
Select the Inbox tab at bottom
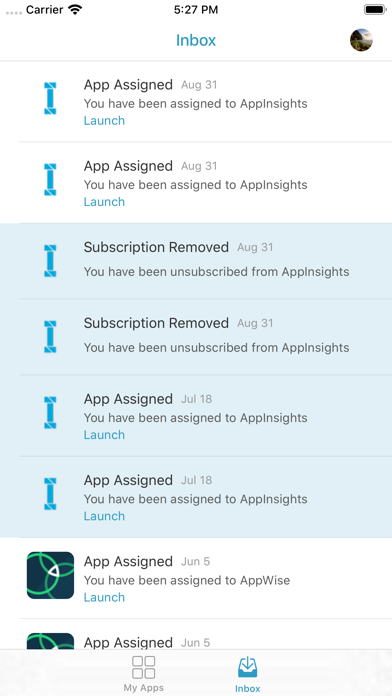coord(248,675)
